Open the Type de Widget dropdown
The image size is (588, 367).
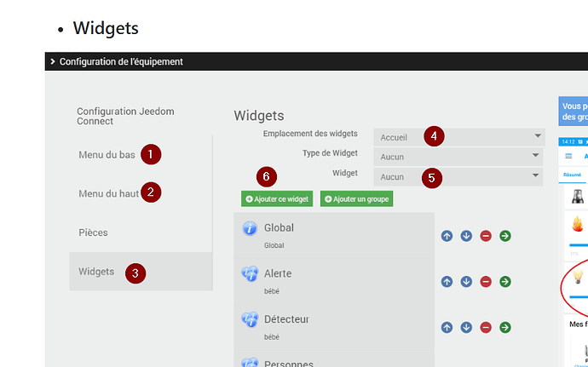pyautogui.click(x=458, y=157)
